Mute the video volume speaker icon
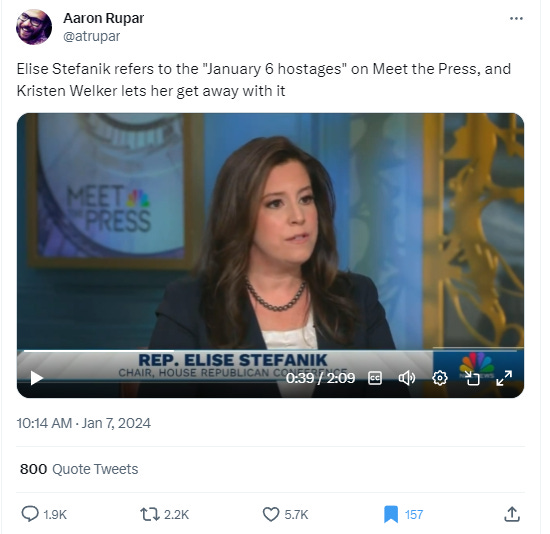550x534 pixels. point(407,378)
